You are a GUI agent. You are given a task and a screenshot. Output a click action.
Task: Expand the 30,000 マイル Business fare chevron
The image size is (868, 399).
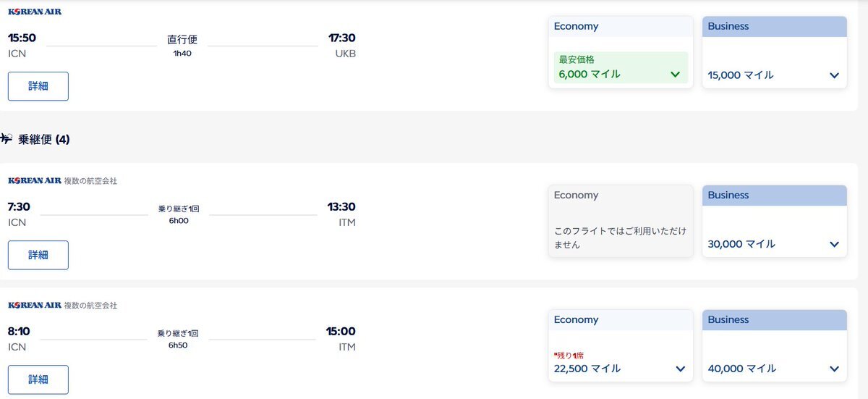pos(834,245)
